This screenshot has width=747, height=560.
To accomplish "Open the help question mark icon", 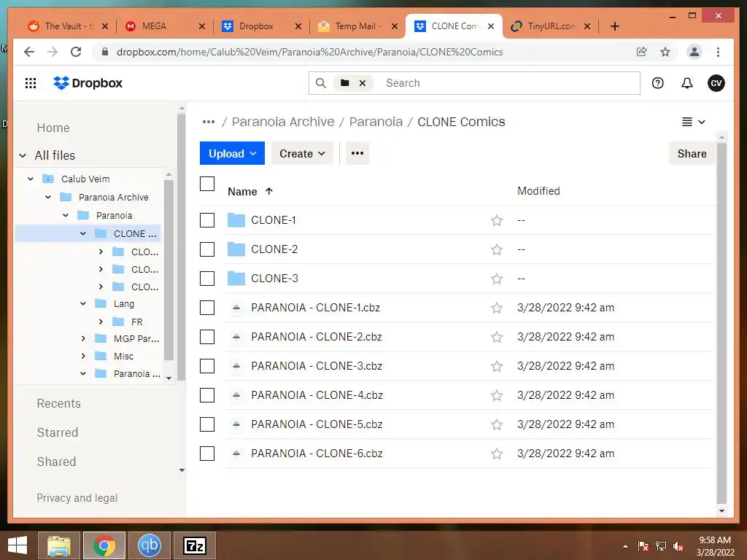I will 657,83.
